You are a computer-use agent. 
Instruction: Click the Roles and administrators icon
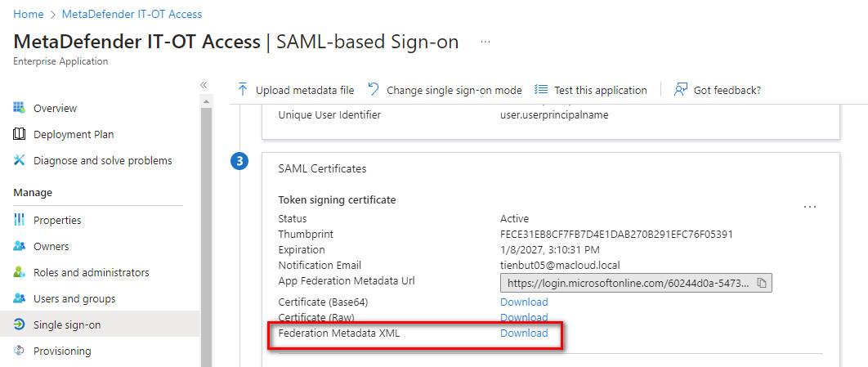click(x=20, y=272)
